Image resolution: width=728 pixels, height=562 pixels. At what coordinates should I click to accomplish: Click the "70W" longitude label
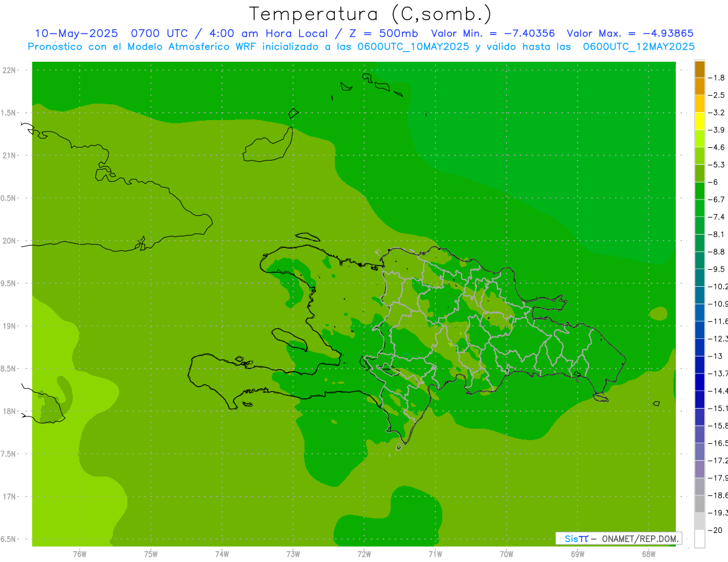[x=507, y=554]
